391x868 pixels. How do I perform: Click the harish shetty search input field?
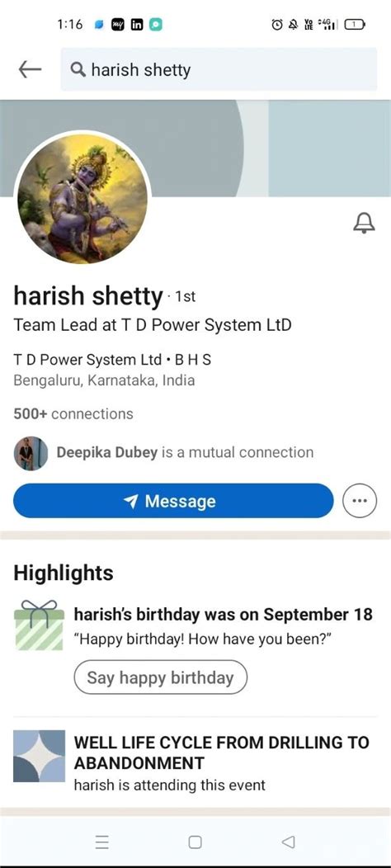(x=219, y=69)
